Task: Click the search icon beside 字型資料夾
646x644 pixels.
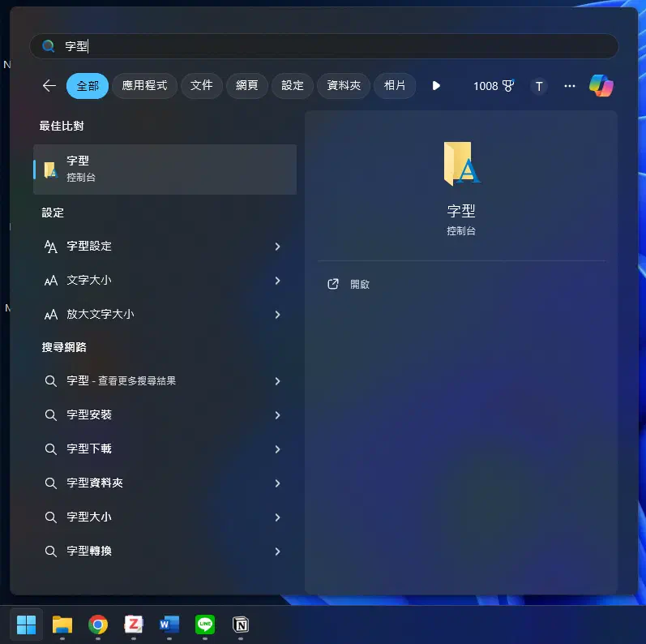Action: (51, 483)
